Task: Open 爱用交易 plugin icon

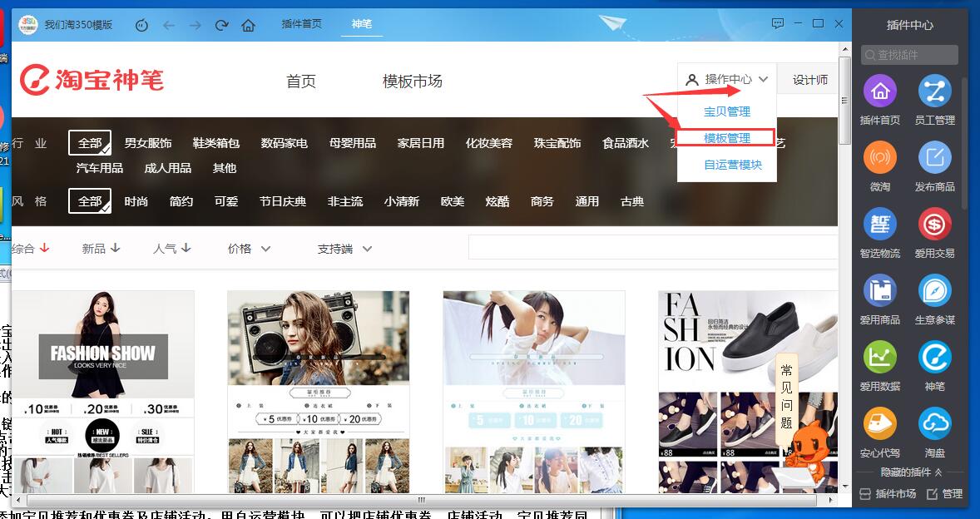Action: [x=934, y=225]
